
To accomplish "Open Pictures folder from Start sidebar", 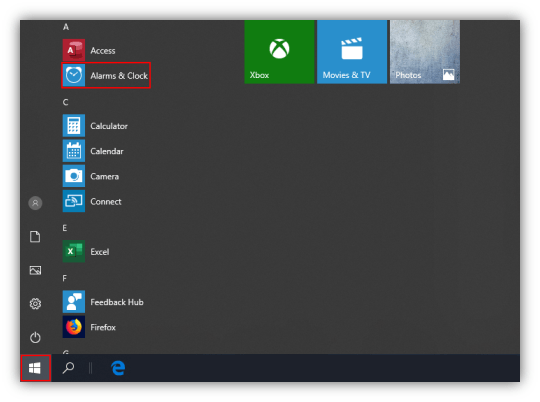I will pyautogui.click(x=35, y=270).
